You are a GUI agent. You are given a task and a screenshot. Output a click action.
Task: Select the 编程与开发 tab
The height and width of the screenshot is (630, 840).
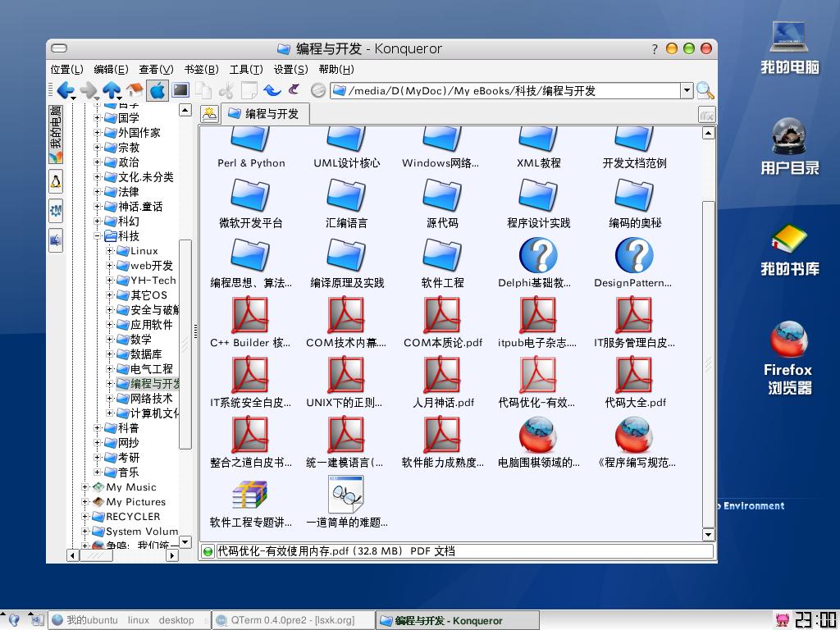(264, 113)
